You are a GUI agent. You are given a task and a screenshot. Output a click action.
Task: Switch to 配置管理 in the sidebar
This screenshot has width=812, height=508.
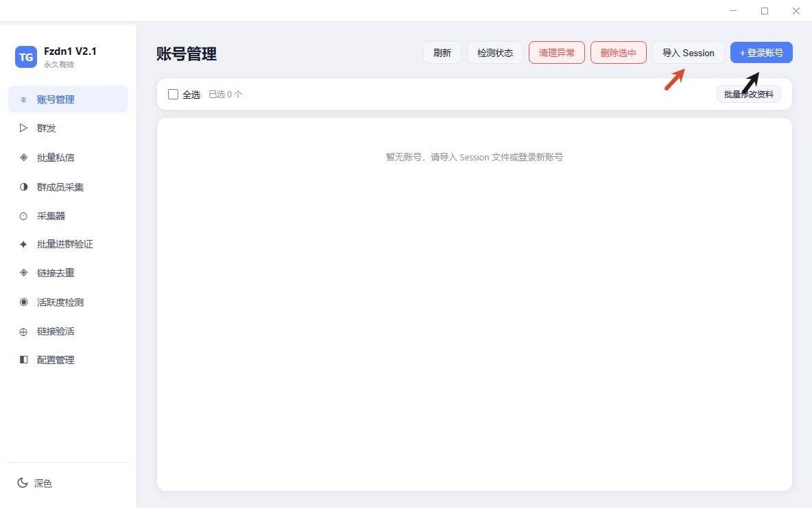[x=23, y=359]
